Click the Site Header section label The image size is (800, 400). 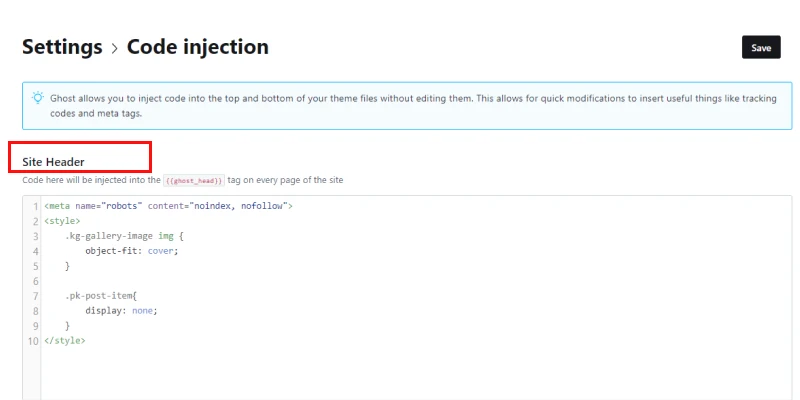(53, 162)
